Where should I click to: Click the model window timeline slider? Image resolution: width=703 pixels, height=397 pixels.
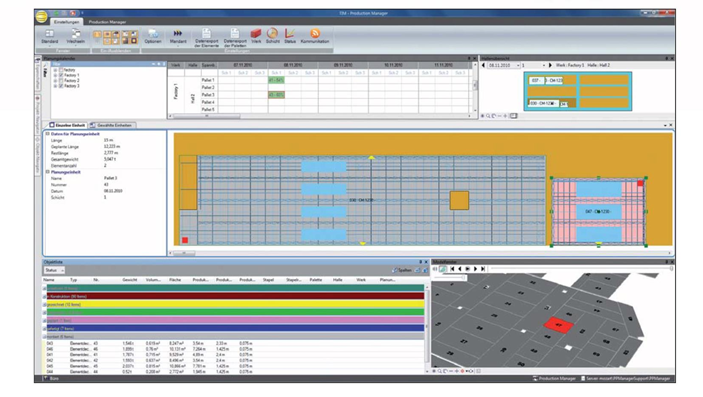(x=581, y=269)
